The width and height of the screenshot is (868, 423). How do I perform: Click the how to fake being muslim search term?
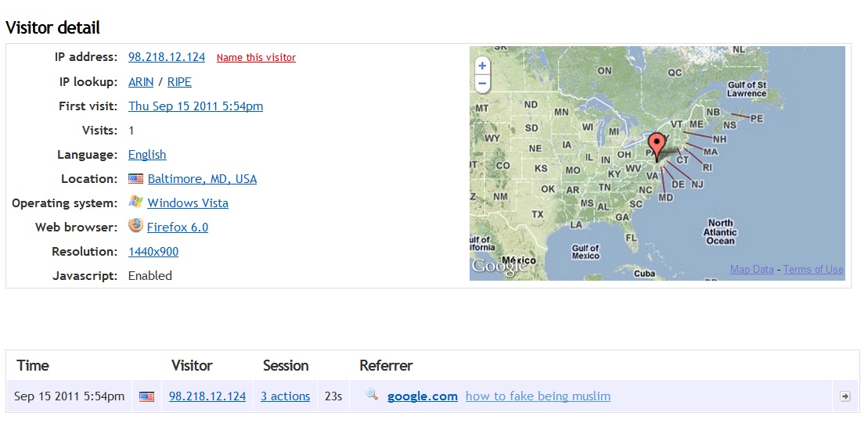[x=538, y=396]
